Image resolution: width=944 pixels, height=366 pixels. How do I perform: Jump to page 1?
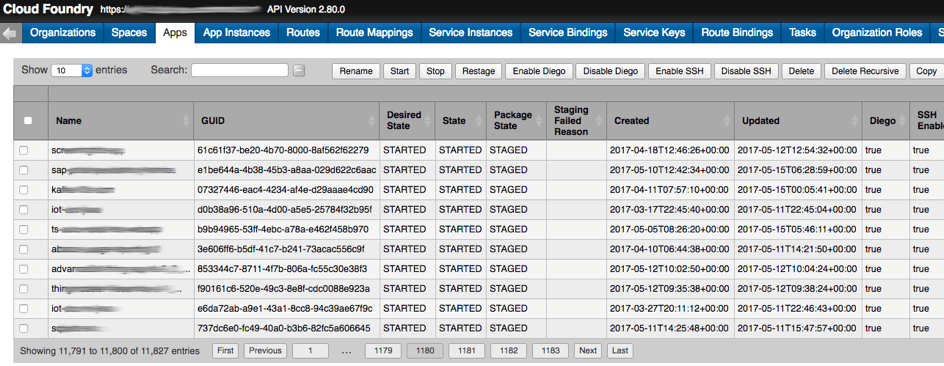[x=310, y=350]
